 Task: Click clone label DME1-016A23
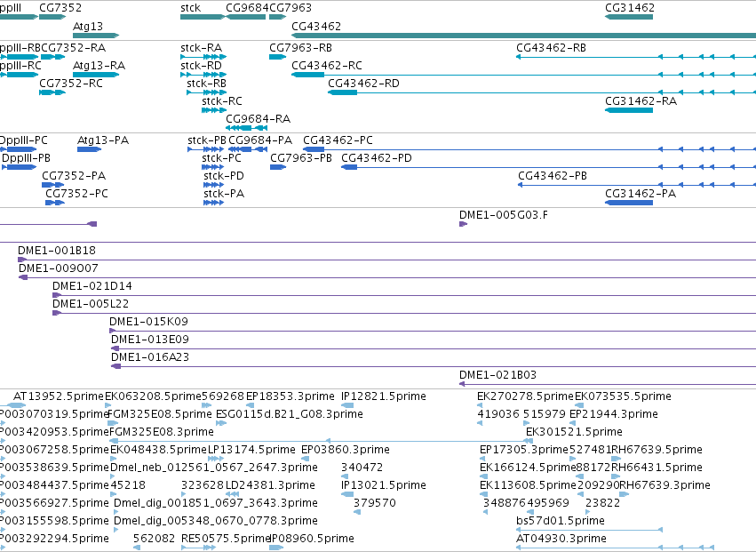[x=150, y=358]
